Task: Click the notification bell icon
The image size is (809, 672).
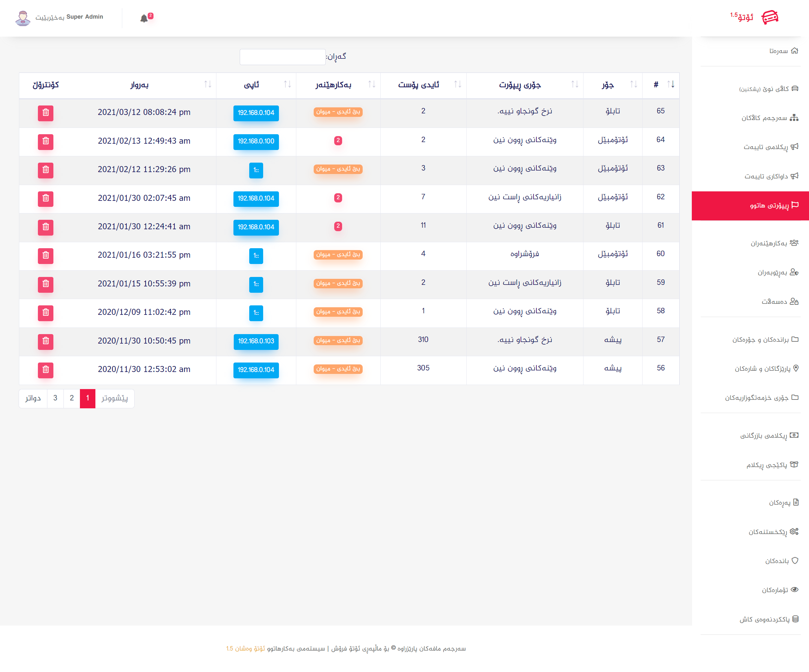Action: point(144,19)
